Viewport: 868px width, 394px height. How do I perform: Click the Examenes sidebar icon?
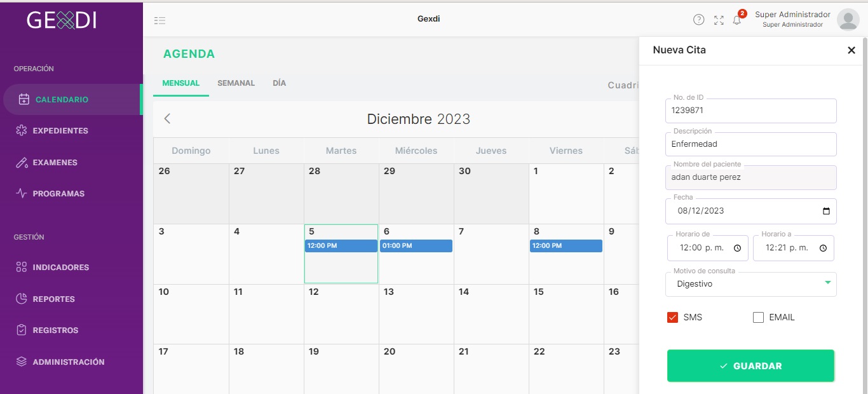(x=21, y=162)
